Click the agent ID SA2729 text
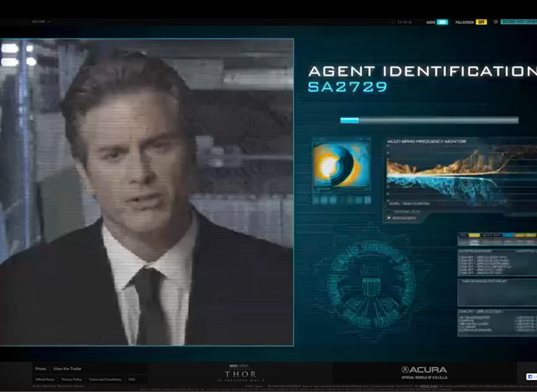This screenshot has height=392, width=537. [347, 87]
